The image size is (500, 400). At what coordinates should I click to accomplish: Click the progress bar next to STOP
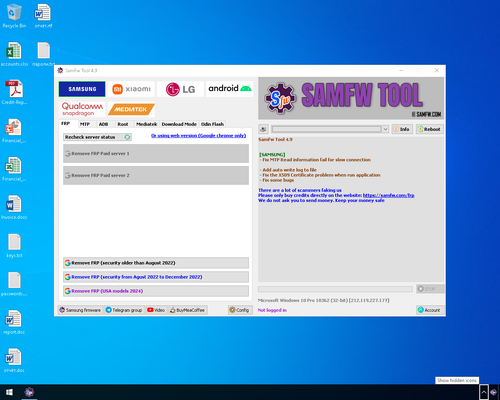[x=335, y=289]
